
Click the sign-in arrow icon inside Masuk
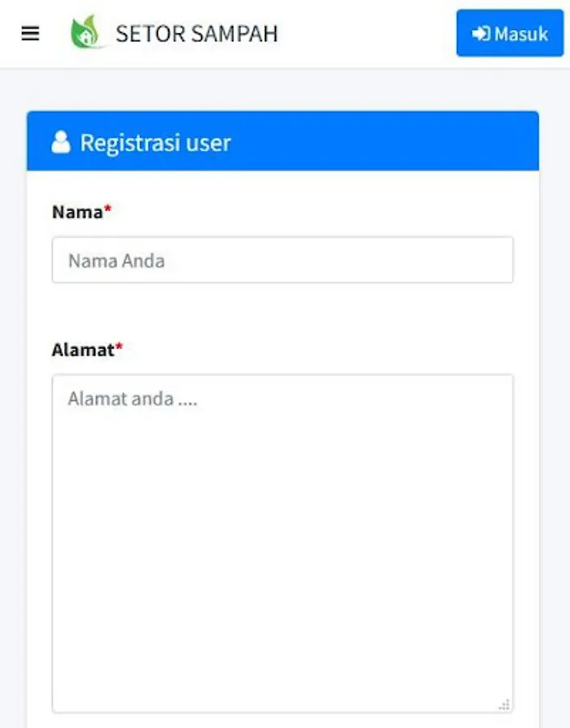point(481,34)
